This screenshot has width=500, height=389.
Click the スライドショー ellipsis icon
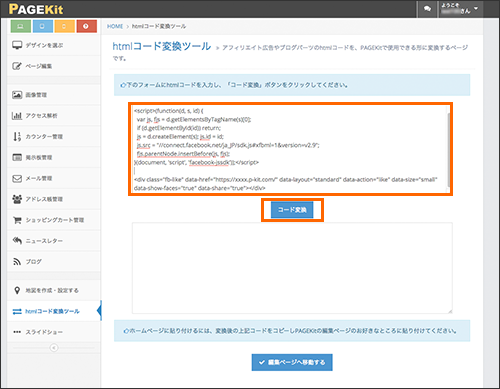click(17, 332)
